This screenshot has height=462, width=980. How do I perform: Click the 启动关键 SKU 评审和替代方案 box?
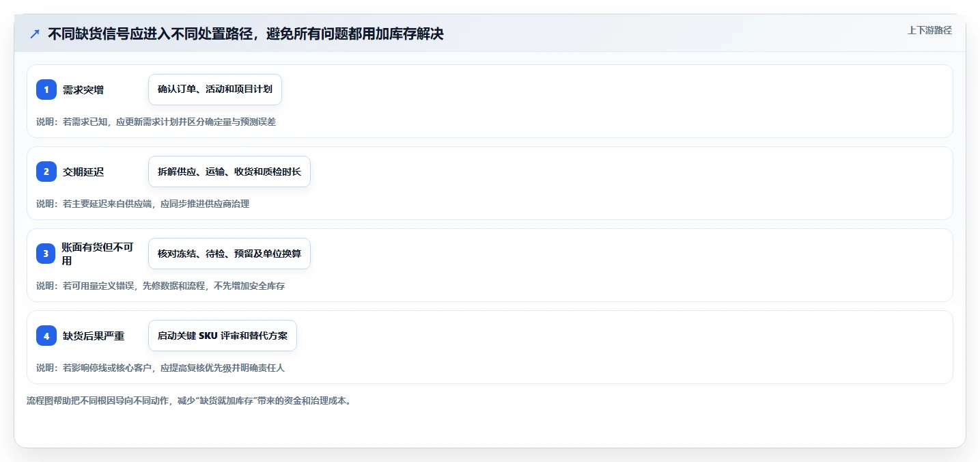click(223, 336)
